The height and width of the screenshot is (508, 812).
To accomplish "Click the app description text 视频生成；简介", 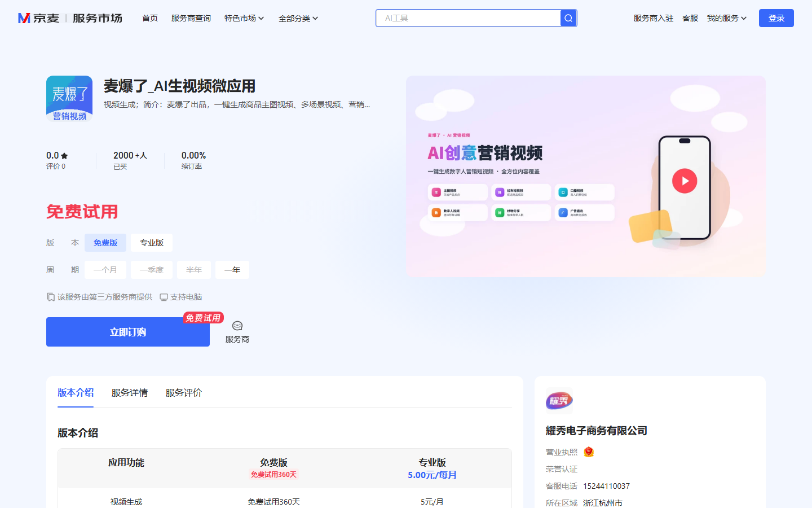I will pos(237,104).
